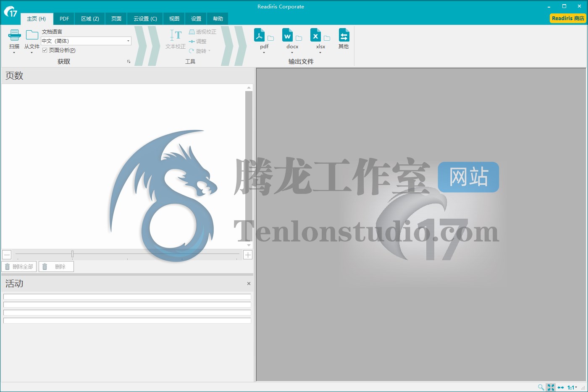Maximize the Readiris Corporate window

pos(564,6)
